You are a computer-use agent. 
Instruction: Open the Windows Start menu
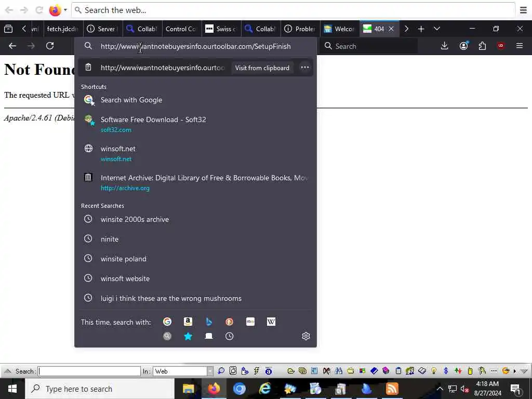[12, 389]
